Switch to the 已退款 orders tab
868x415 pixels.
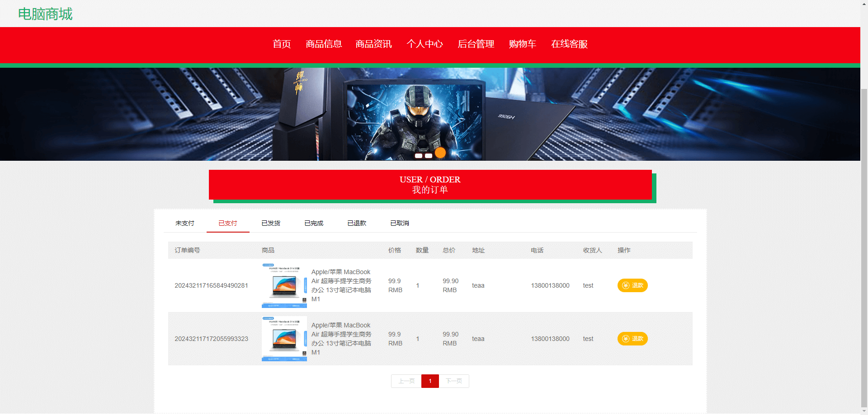tap(357, 223)
